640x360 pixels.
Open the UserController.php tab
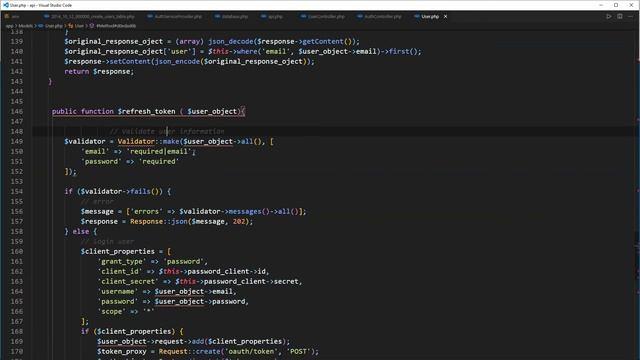(322, 16)
